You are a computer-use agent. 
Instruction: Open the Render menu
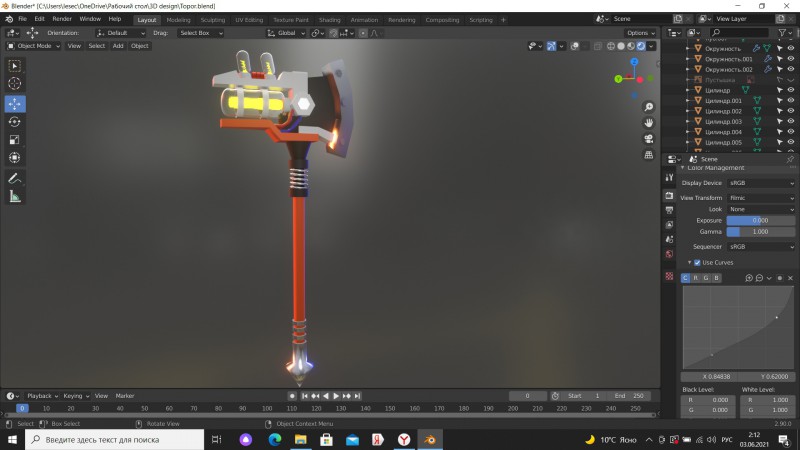coord(62,19)
